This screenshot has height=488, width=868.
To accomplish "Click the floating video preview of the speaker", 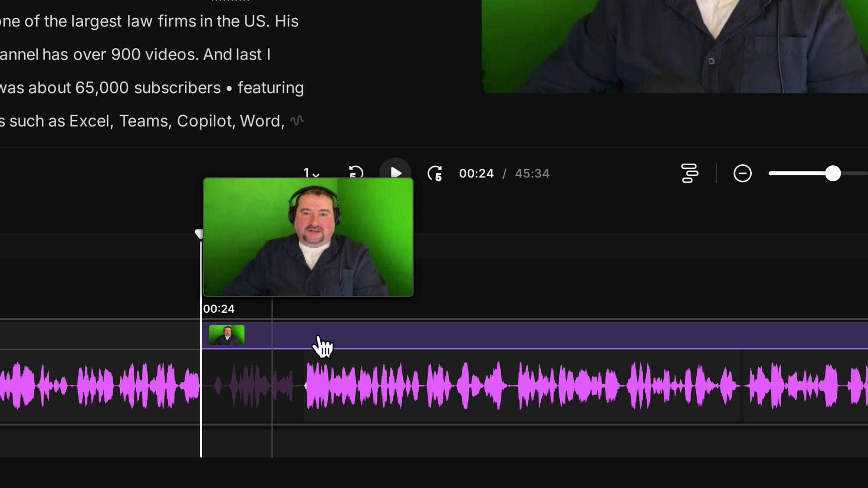I will [x=308, y=236].
